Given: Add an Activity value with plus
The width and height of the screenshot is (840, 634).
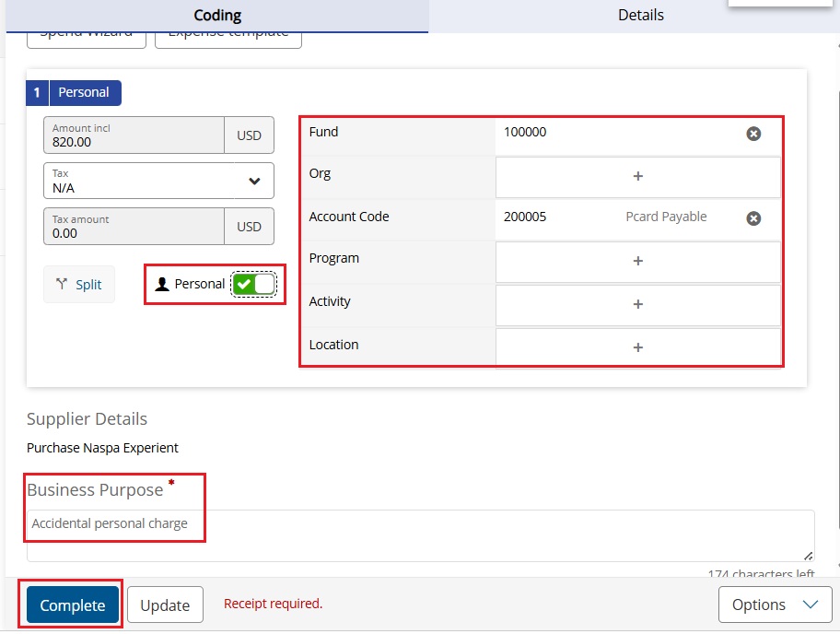Looking at the screenshot, I should pos(637,304).
